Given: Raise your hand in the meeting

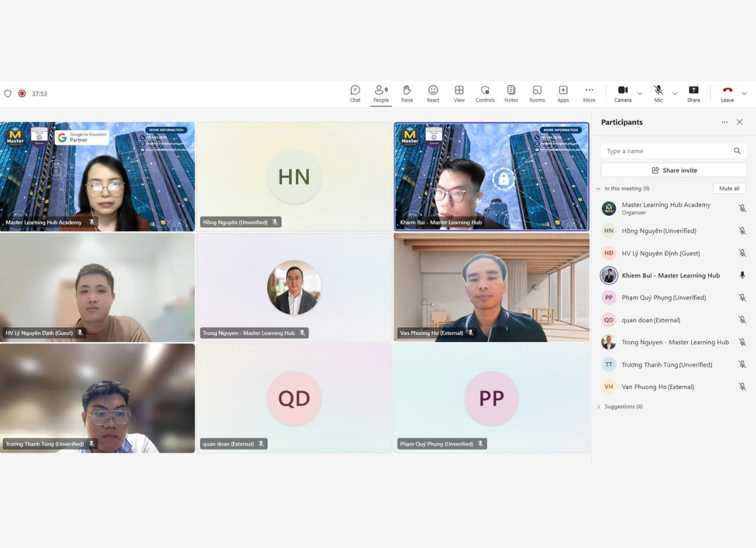Looking at the screenshot, I should coord(407,93).
